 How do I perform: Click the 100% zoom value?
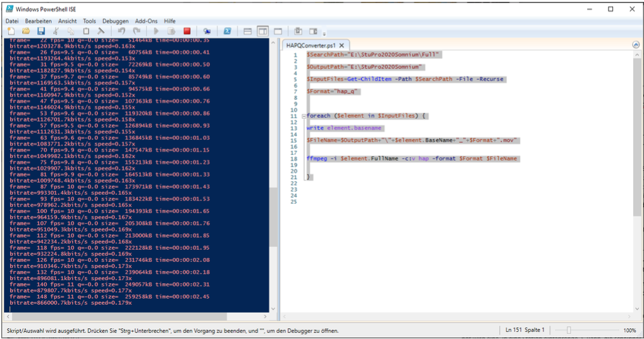click(629, 330)
